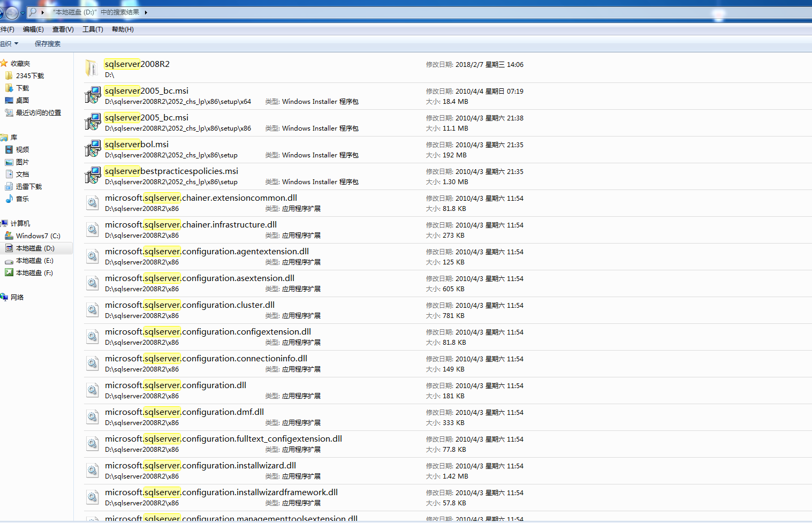
Task: Click the DLL icon for microsoft.sqlserver.chainer.extensioncommon.dll
Action: [93, 203]
